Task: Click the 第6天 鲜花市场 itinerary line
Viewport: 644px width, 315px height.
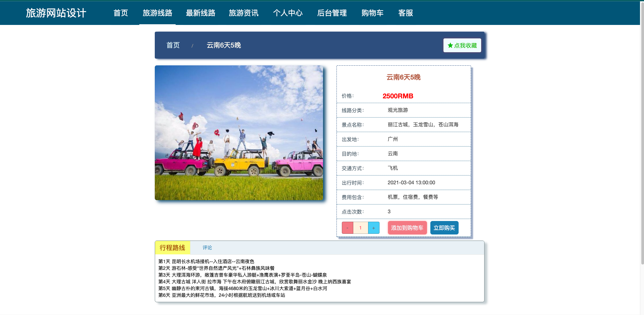Action: (222, 295)
